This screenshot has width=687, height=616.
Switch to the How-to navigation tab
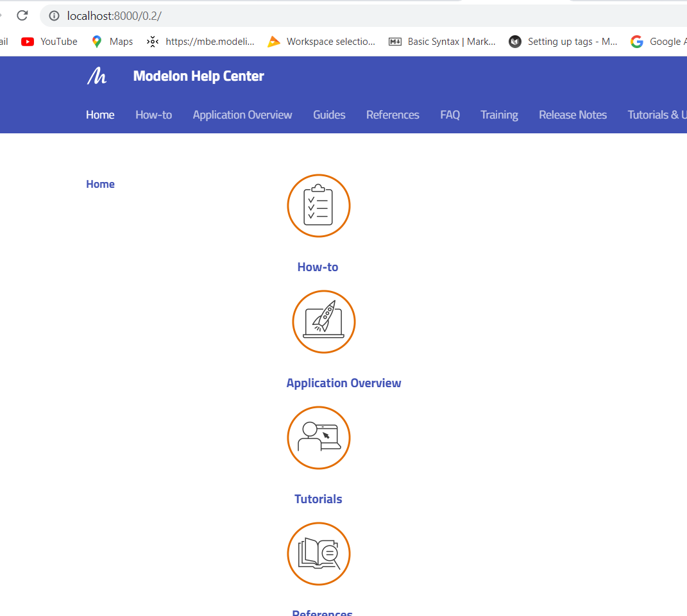point(154,115)
